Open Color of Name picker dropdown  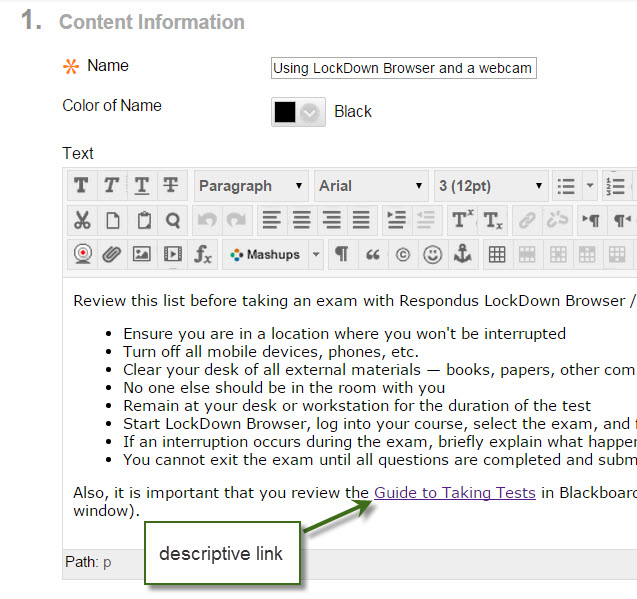click(310, 112)
